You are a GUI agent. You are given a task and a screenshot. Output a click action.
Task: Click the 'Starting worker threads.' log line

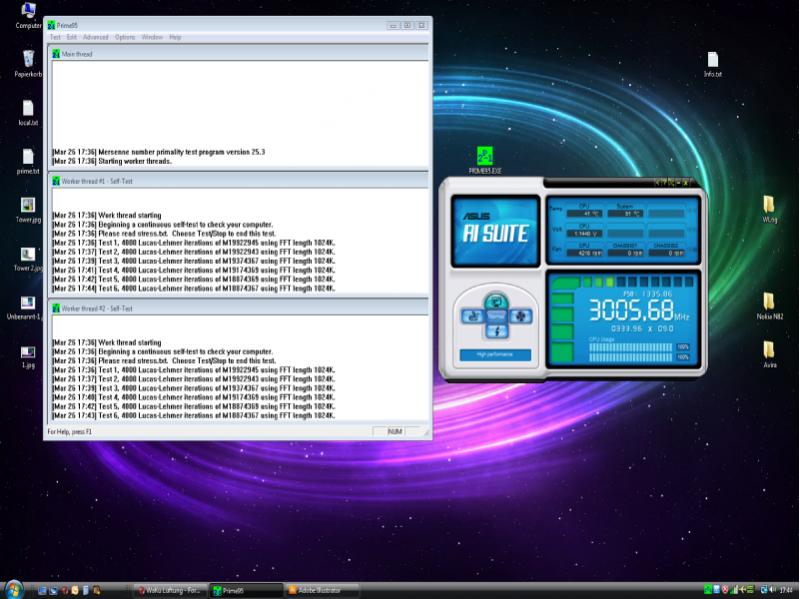click(x=112, y=161)
